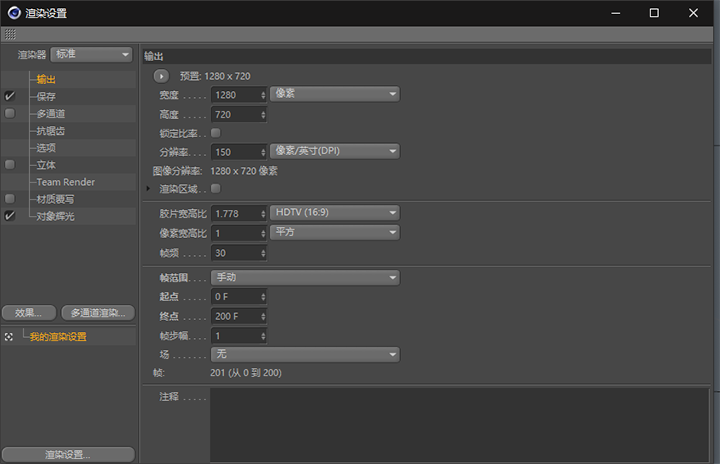Click the 渲染设置... button at bottom
Image resolution: width=720 pixels, height=464 pixels.
click(x=68, y=455)
